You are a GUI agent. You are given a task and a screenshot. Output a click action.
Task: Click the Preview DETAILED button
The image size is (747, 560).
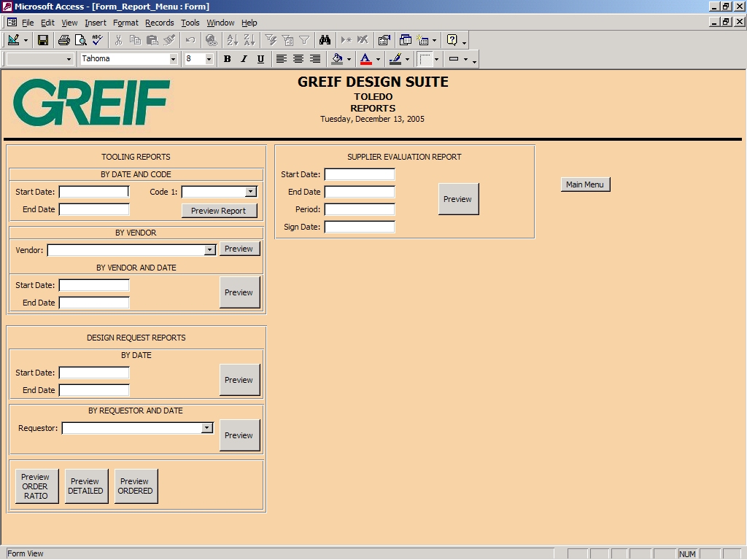pyautogui.click(x=86, y=486)
